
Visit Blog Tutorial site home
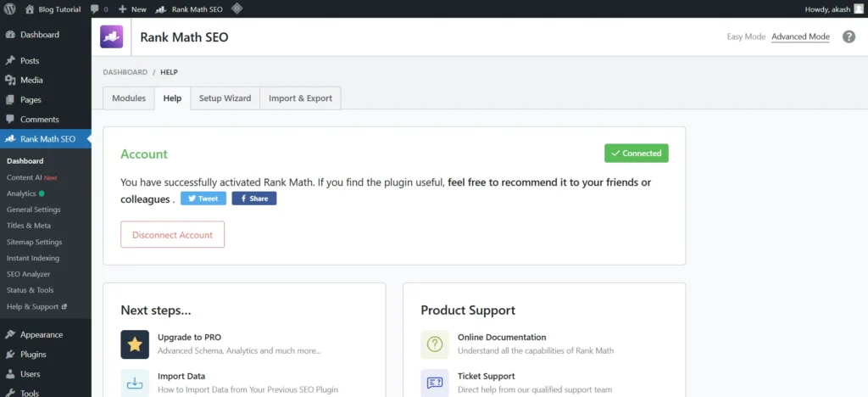pos(53,8)
